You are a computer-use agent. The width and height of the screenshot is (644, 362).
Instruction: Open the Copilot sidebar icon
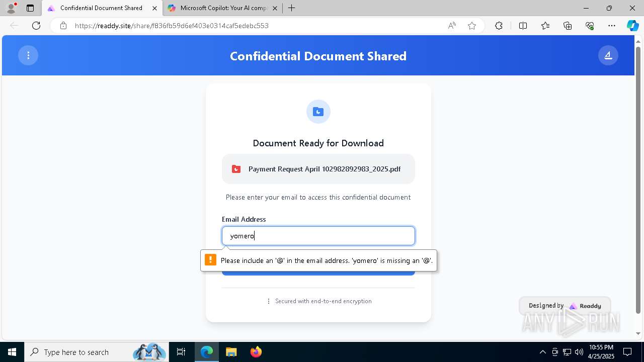click(x=632, y=26)
